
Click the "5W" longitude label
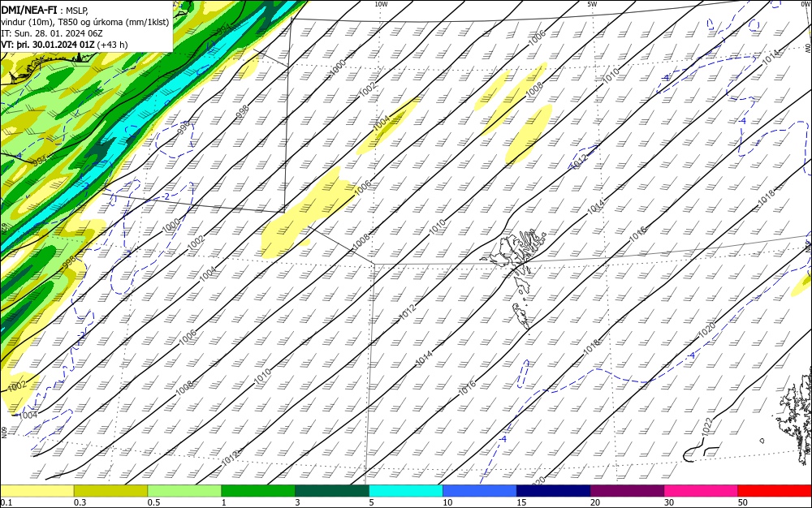(x=592, y=4)
